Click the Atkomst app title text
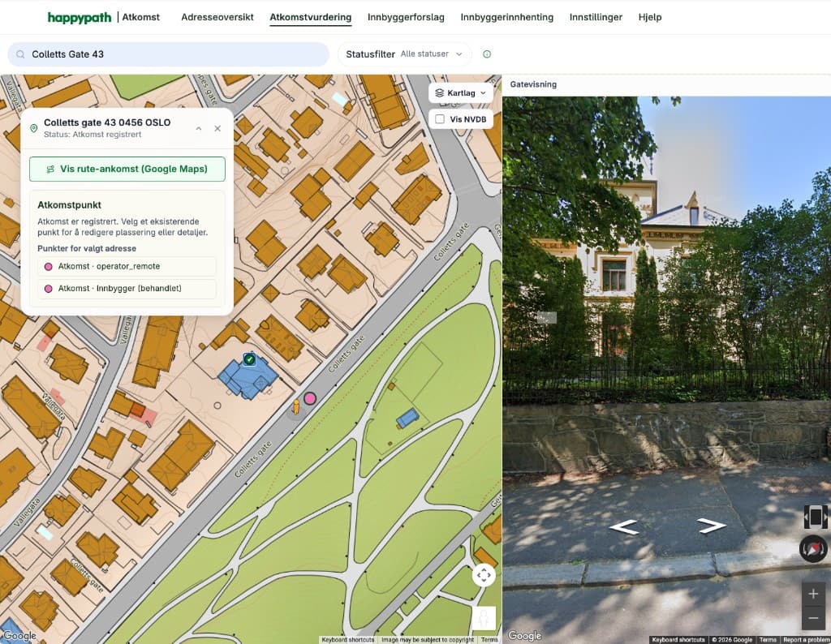831x644 pixels. click(x=141, y=18)
